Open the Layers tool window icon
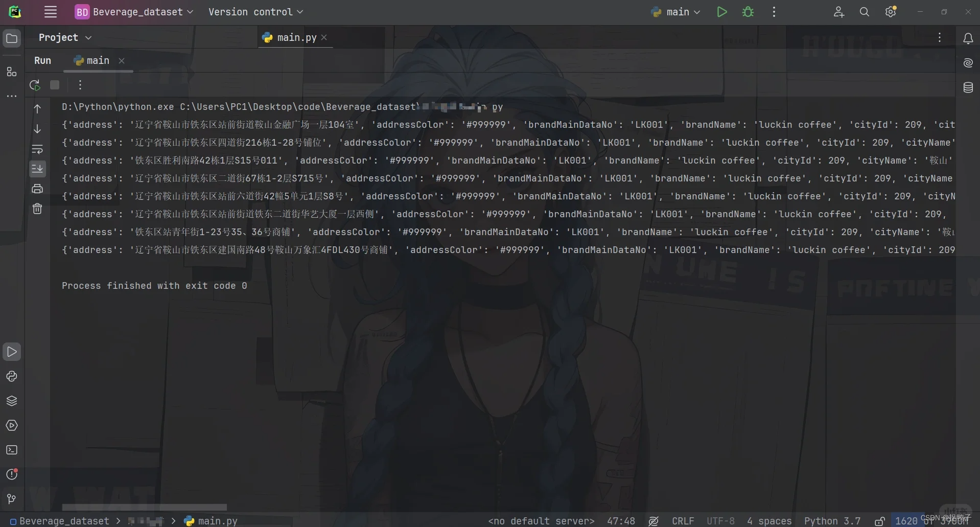 (x=12, y=401)
